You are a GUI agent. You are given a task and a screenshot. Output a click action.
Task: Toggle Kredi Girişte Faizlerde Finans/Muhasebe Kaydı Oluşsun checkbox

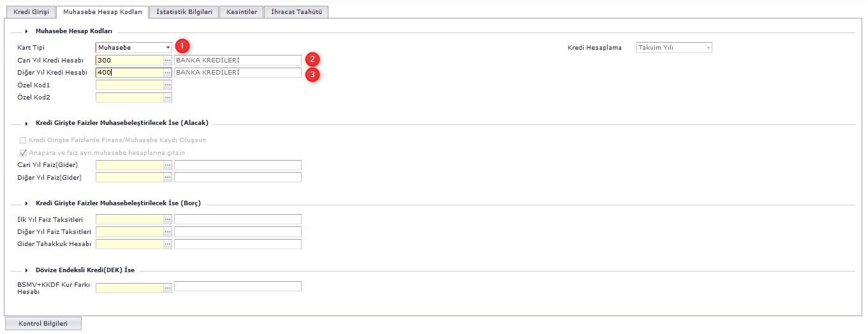23,140
